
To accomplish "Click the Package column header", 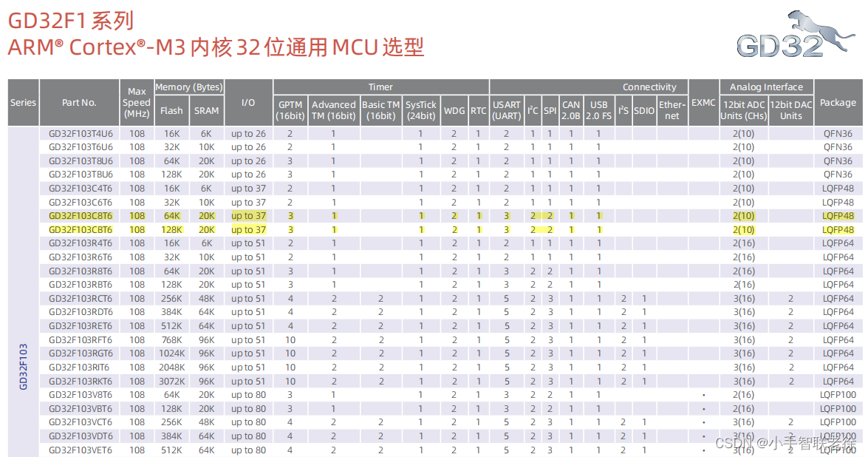I will click(838, 103).
